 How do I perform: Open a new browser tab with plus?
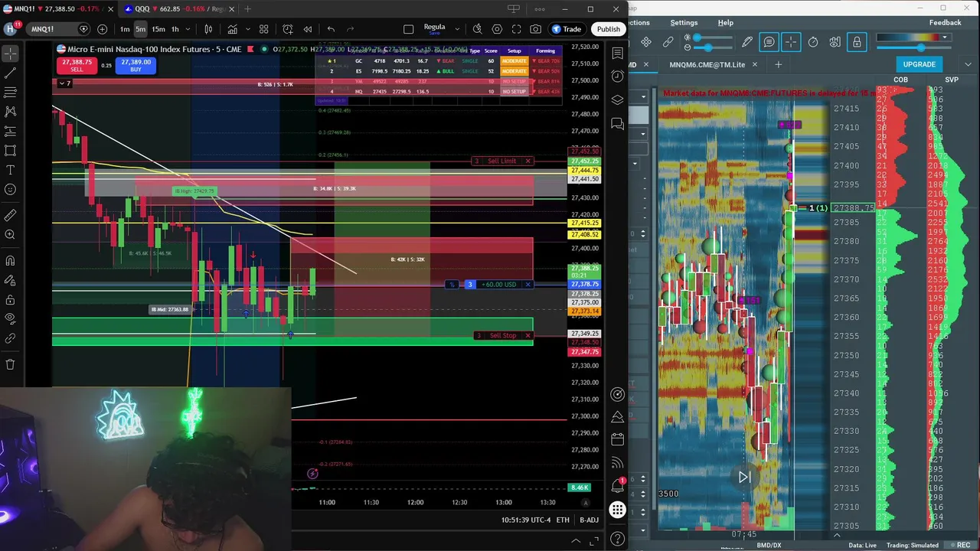click(x=247, y=9)
